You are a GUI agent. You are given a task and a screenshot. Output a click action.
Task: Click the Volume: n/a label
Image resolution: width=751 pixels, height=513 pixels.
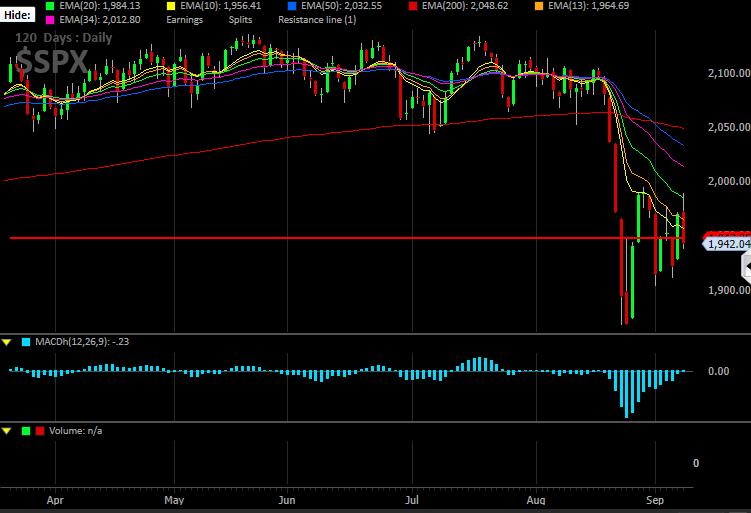coord(75,431)
